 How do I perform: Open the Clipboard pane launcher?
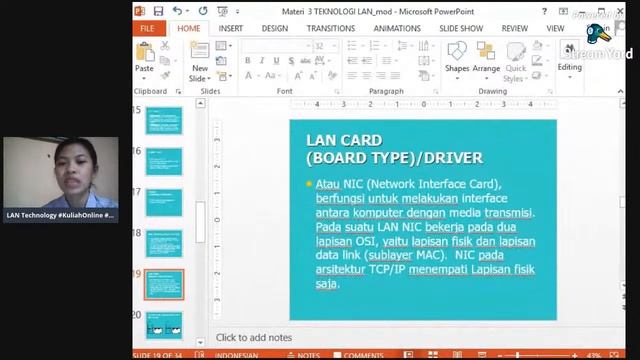click(178, 92)
